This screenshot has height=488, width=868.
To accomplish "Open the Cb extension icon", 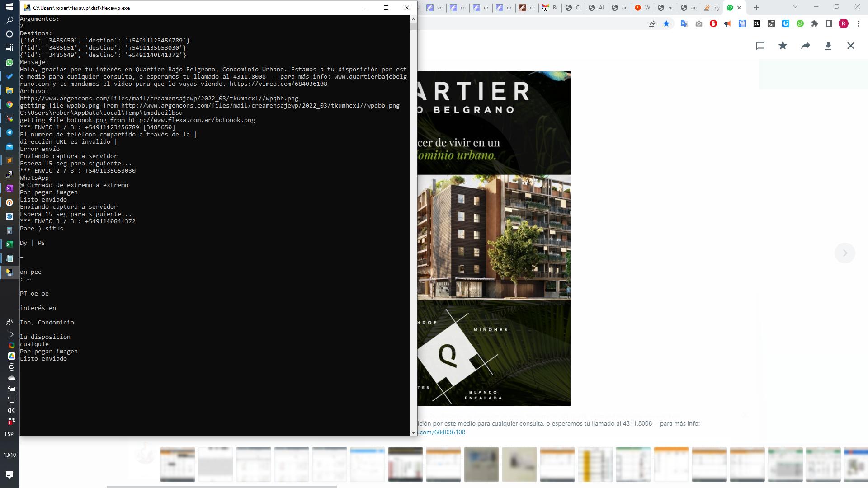I will coord(757,24).
